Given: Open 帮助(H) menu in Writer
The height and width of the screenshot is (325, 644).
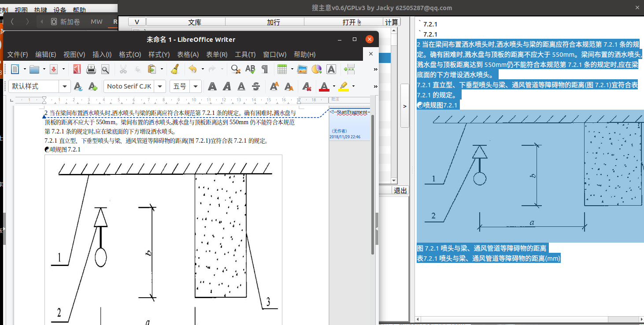Looking at the screenshot, I should point(305,55).
